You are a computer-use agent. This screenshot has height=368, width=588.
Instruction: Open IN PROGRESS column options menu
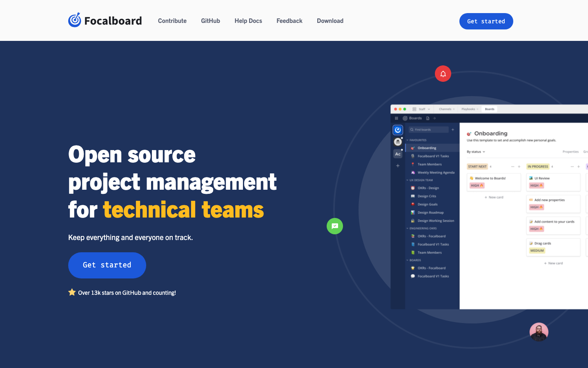(572, 166)
